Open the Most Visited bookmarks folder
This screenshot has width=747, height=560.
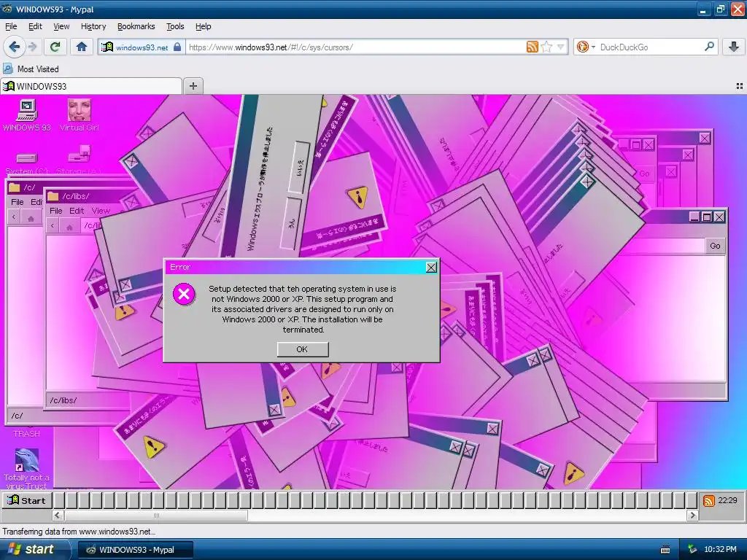[x=31, y=69]
